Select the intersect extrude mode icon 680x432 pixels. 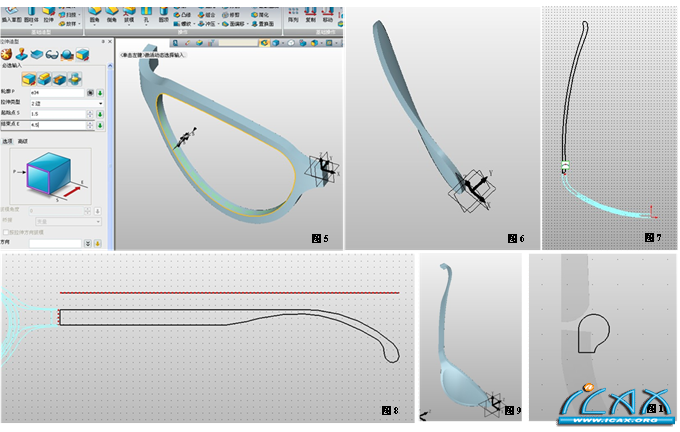(x=75, y=79)
